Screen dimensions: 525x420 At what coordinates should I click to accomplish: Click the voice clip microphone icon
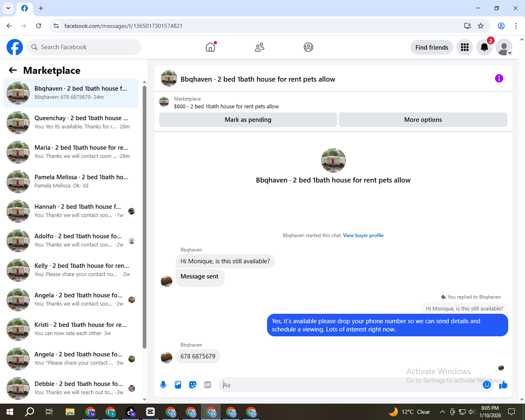pos(163,385)
